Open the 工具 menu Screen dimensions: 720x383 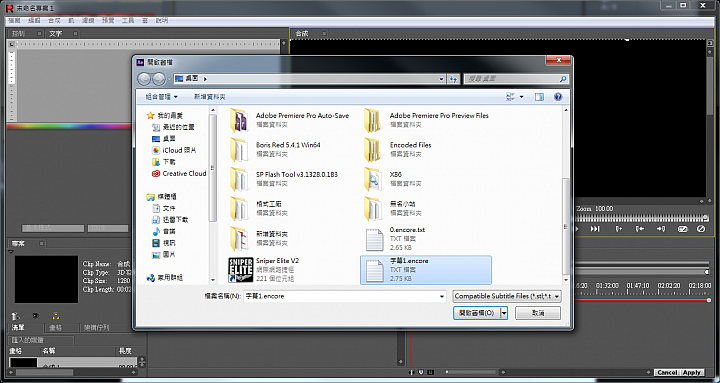tap(128, 21)
